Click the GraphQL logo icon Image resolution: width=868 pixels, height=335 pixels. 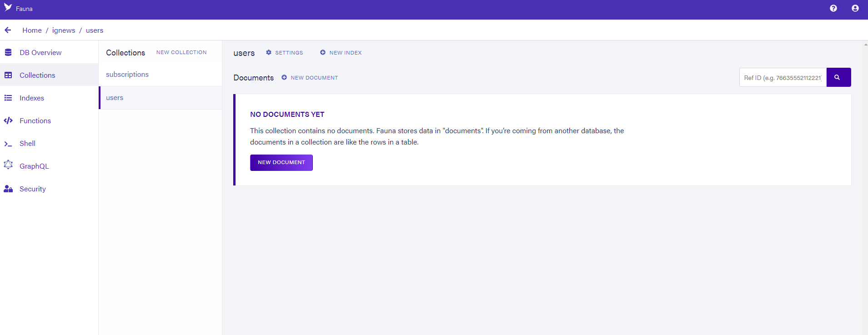click(x=8, y=165)
